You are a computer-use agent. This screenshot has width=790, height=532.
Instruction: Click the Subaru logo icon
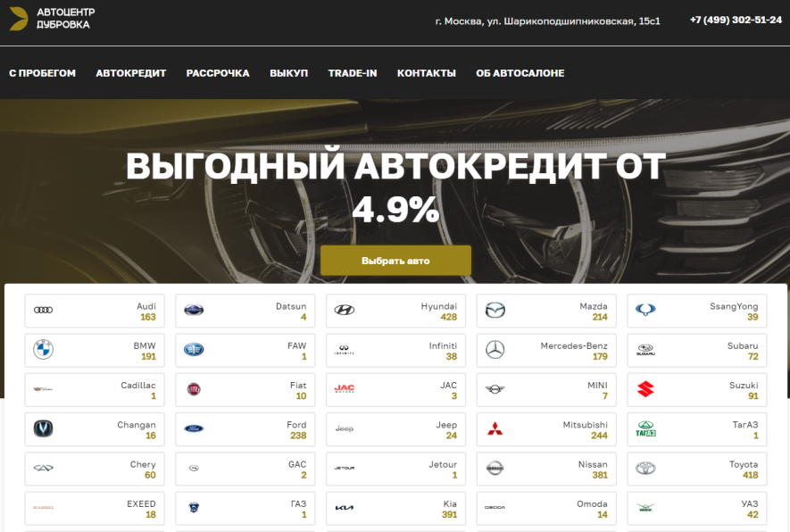[x=645, y=350]
